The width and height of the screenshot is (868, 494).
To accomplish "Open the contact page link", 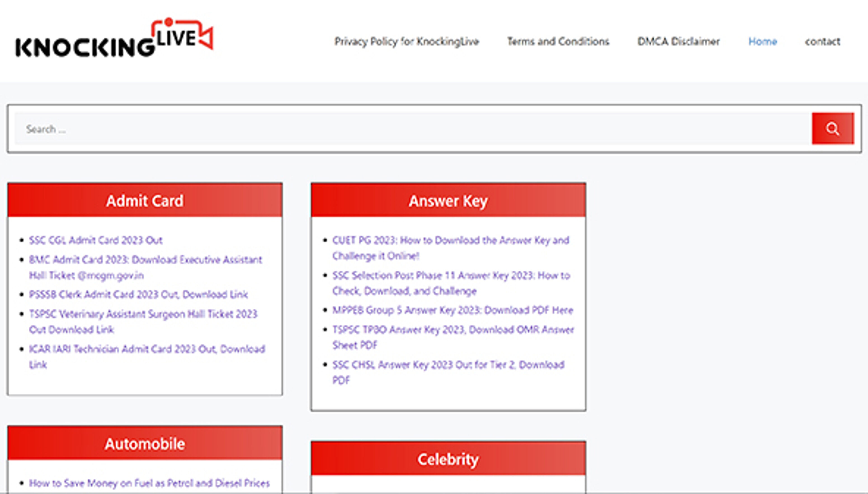I will pos(823,41).
